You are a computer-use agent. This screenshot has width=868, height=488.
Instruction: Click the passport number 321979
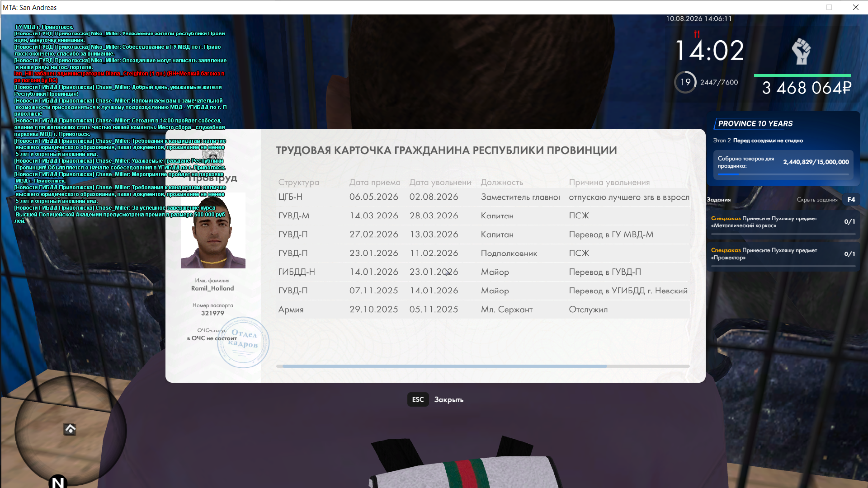(212, 313)
